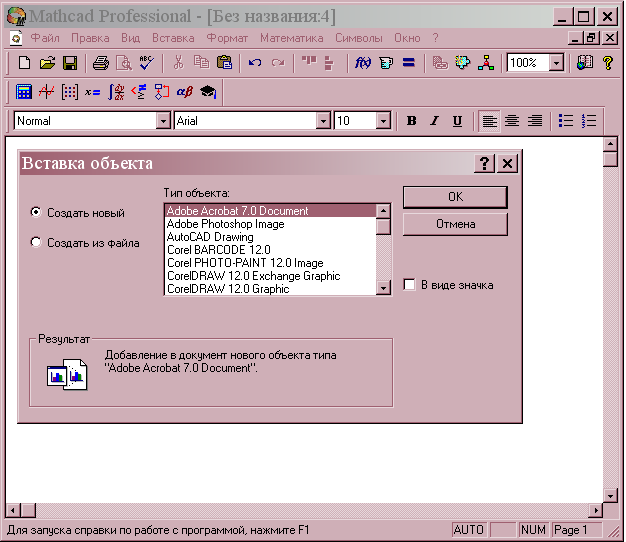
Task: Click the yellow Help question icon
Action: pyautogui.click(x=608, y=63)
